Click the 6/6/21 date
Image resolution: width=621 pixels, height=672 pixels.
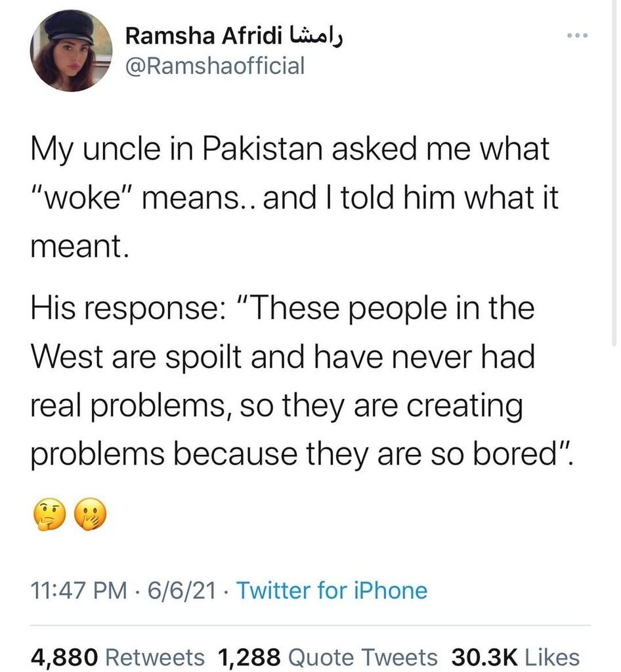click(x=182, y=591)
